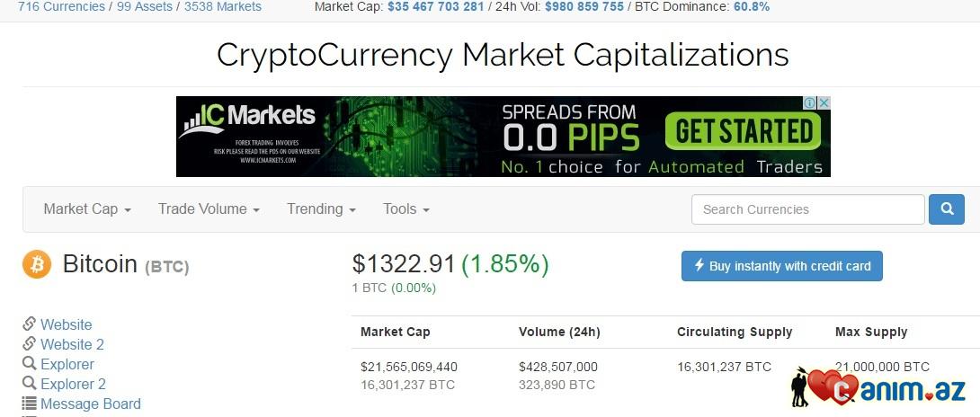Click the chain icon beside Website 2
This screenshot has width=980, height=417.
[30, 344]
